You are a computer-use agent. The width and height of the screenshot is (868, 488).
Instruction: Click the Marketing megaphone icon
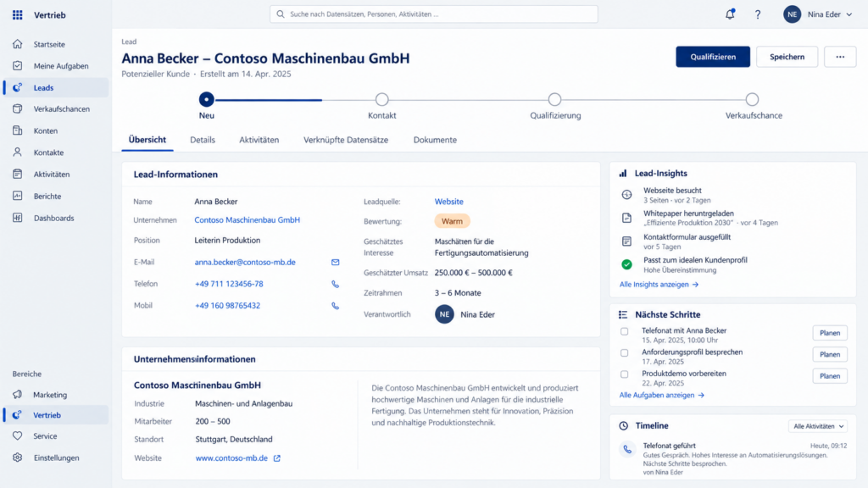[x=18, y=395]
